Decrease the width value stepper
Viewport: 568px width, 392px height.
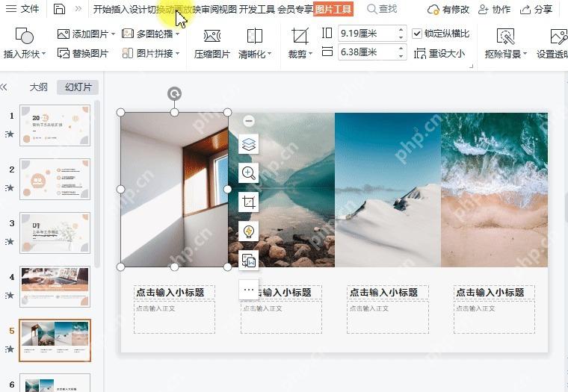pos(401,56)
